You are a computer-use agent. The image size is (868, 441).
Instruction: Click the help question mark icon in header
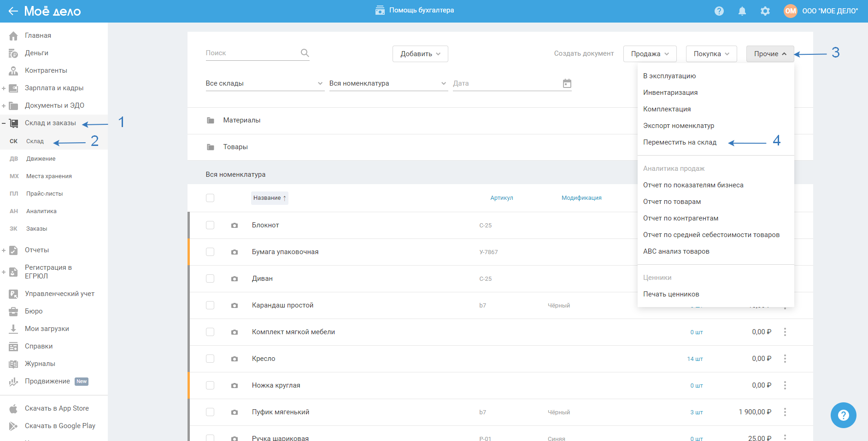719,11
